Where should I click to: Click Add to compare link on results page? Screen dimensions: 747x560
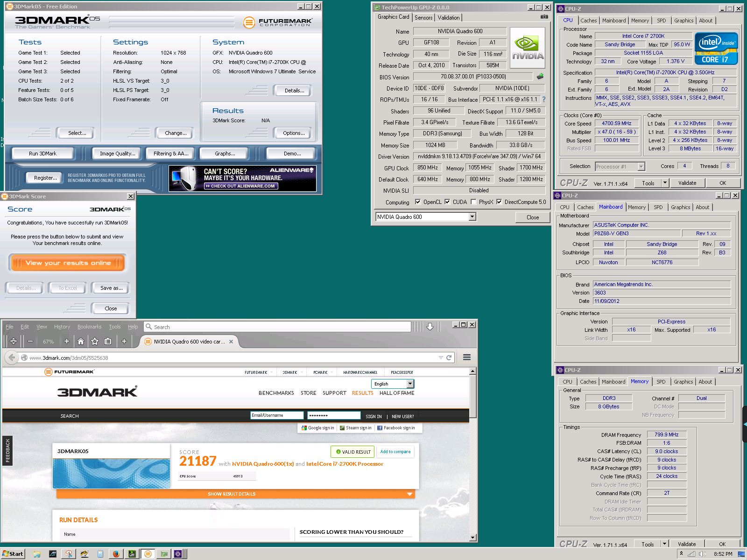coord(395,452)
